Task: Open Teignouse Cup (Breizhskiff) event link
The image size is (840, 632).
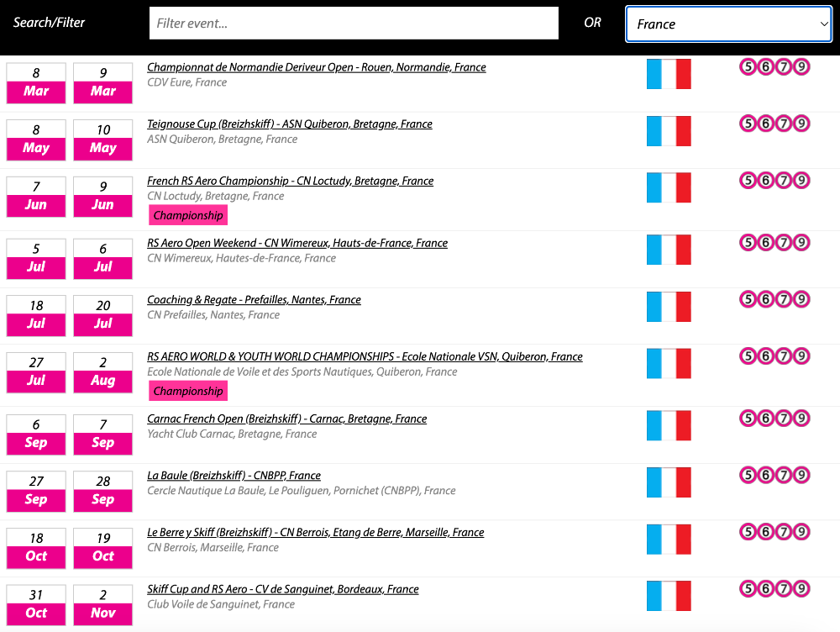Action: coord(290,124)
